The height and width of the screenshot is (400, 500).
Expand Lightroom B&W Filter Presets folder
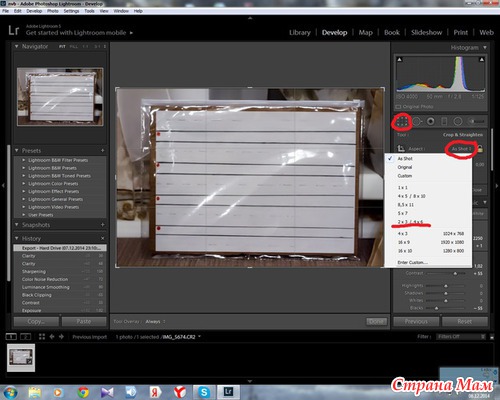(x=24, y=160)
